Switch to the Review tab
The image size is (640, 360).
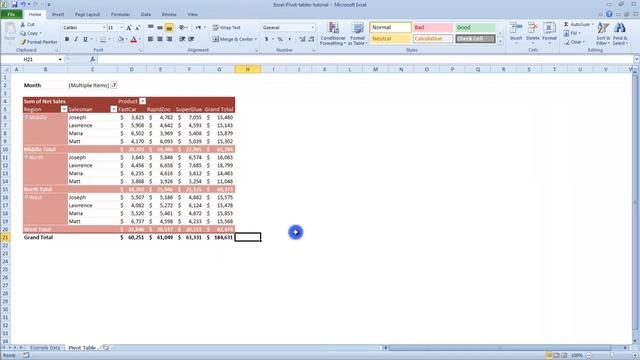point(169,14)
